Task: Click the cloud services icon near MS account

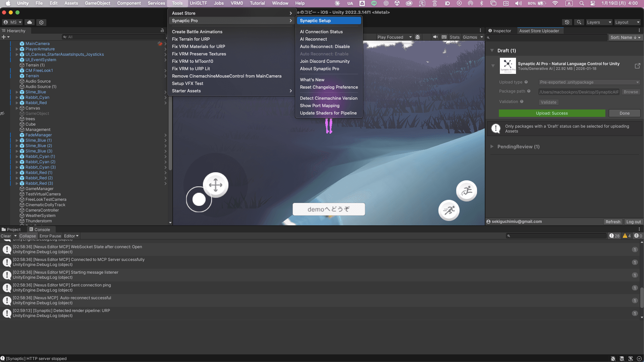Action: point(30,22)
